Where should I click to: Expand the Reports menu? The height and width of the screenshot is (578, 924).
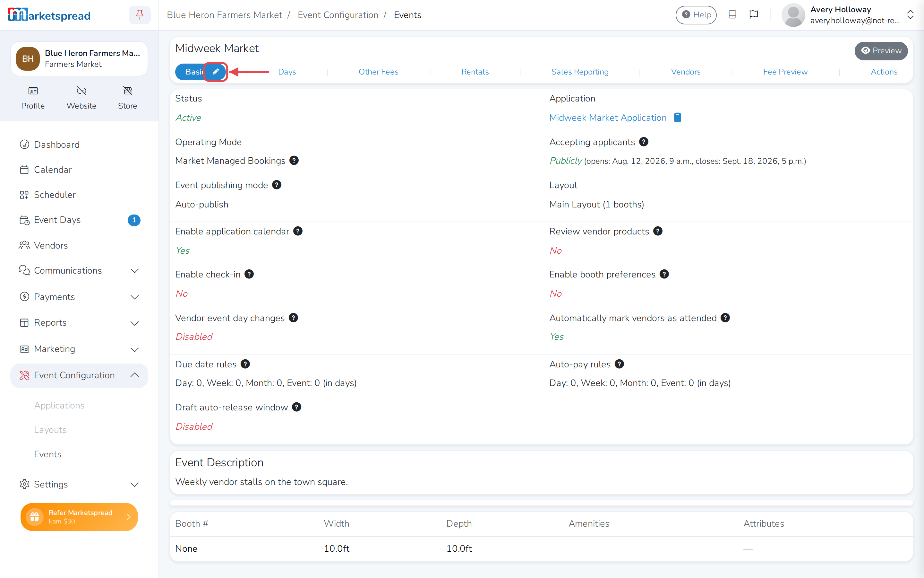79,323
